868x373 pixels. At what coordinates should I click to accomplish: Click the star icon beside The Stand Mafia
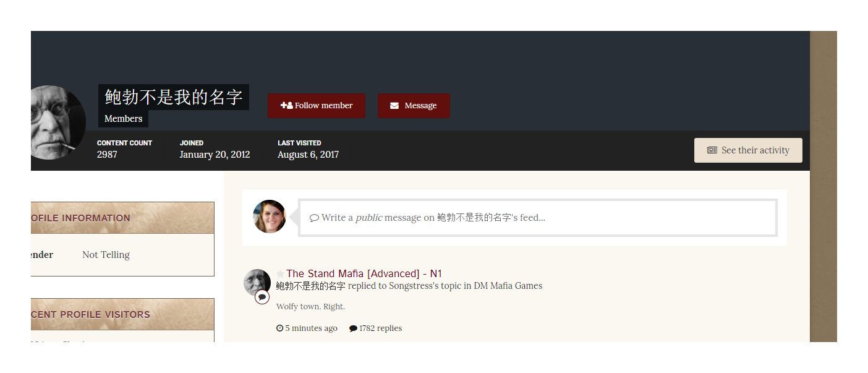(x=281, y=273)
